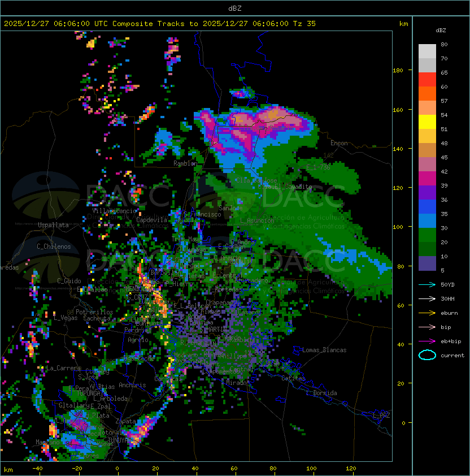Click the 'current' legend label
The image size is (470, 476).
(x=452, y=356)
